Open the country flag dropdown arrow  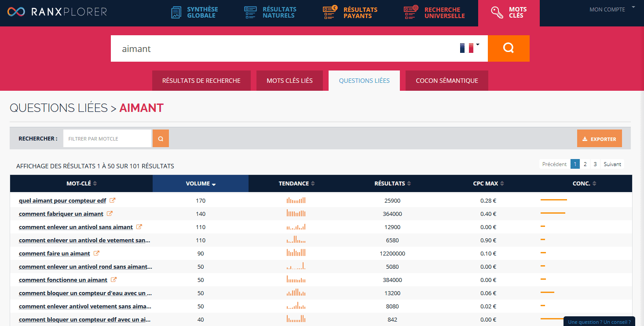click(x=478, y=44)
